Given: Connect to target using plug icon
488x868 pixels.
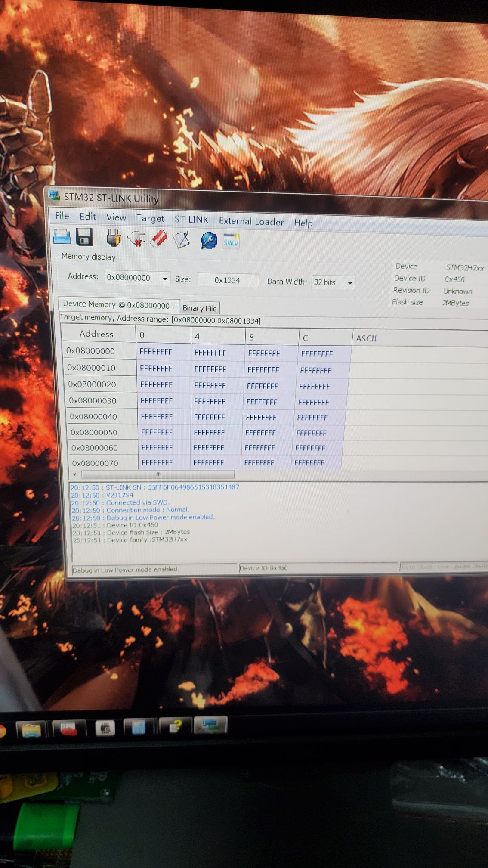Looking at the screenshot, I should pyautogui.click(x=113, y=238).
